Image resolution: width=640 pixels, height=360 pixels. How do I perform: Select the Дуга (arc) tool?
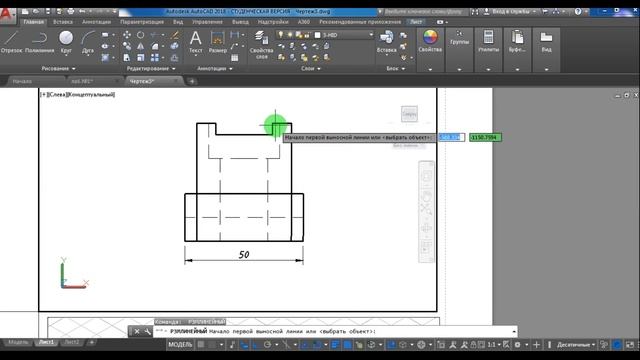(88, 42)
